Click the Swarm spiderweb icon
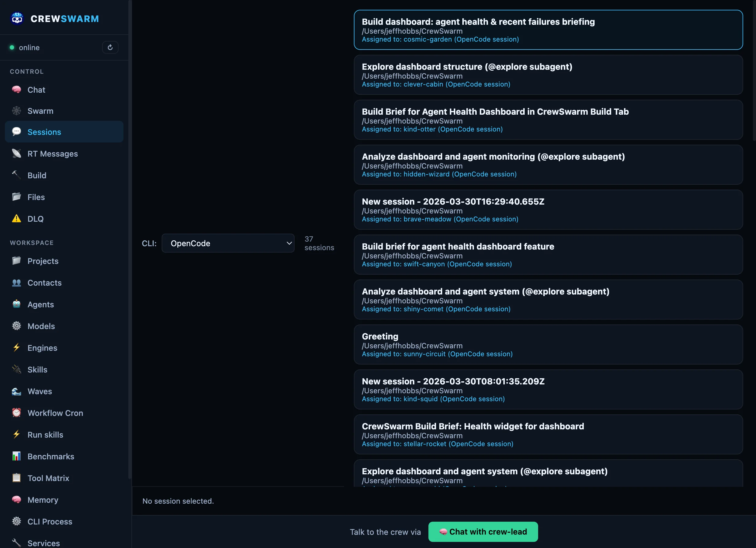 coord(16,111)
